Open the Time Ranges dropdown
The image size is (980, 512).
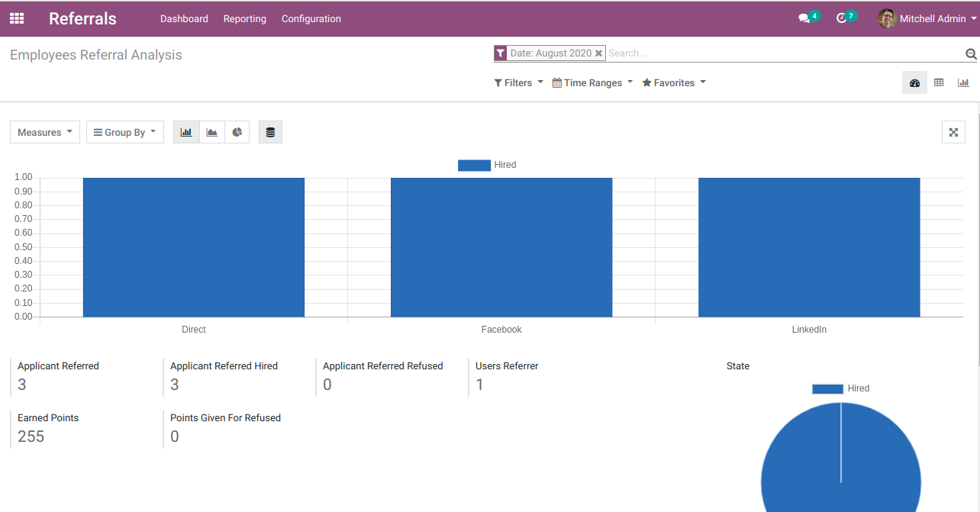coord(592,82)
